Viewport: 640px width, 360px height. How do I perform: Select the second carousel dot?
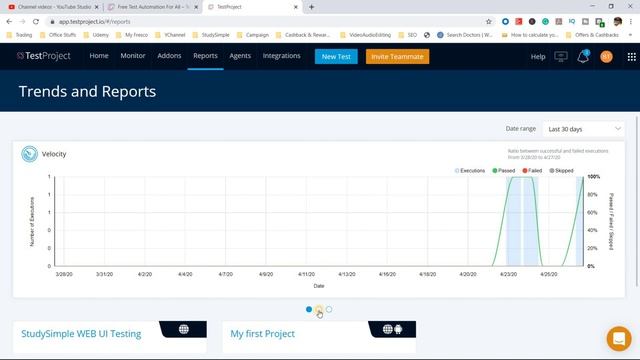coord(319,309)
